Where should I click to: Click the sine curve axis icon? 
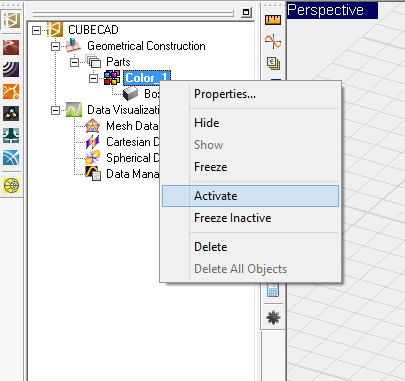[273, 41]
